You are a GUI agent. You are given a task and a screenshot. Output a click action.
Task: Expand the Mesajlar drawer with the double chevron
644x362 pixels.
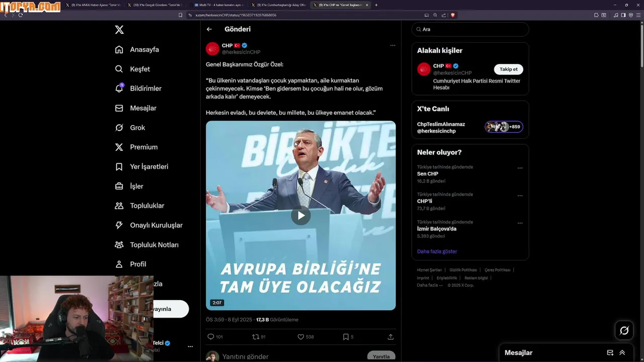click(x=622, y=353)
